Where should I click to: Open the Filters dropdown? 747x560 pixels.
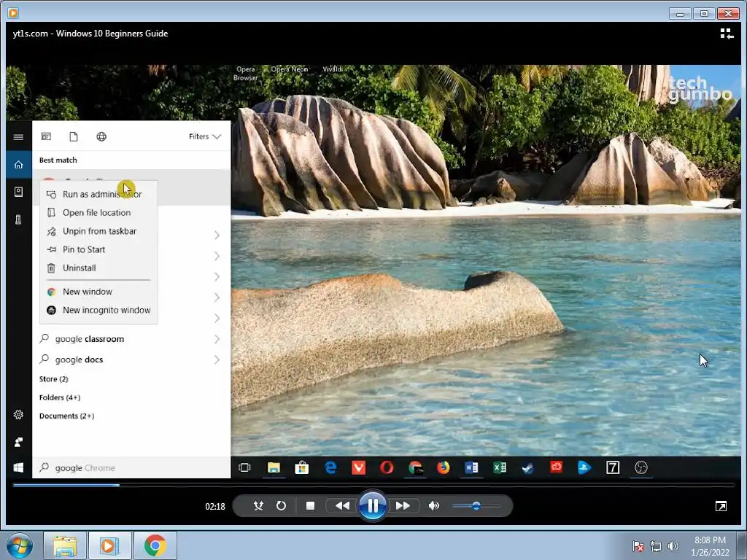tap(205, 136)
